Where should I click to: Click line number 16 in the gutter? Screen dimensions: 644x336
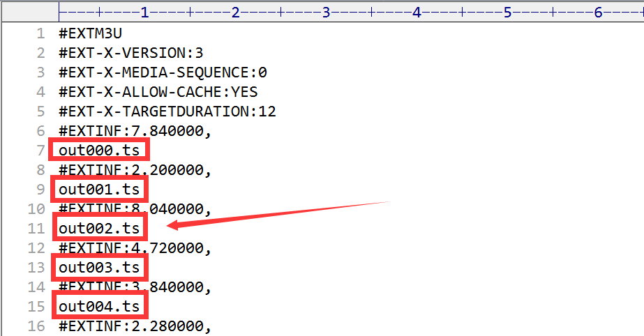click(x=36, y=326)
